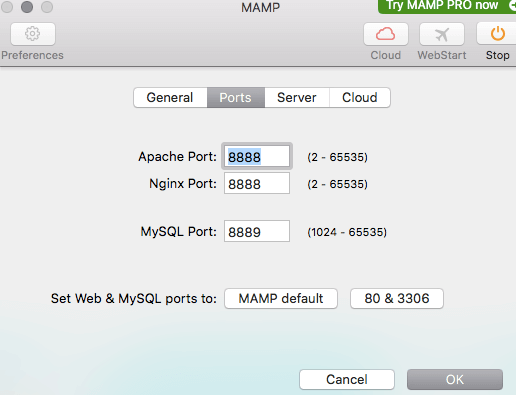This screenshot has width=516, height=395.
Task: Click into the Nginx Port field
Action: click(x=257, y=183)
